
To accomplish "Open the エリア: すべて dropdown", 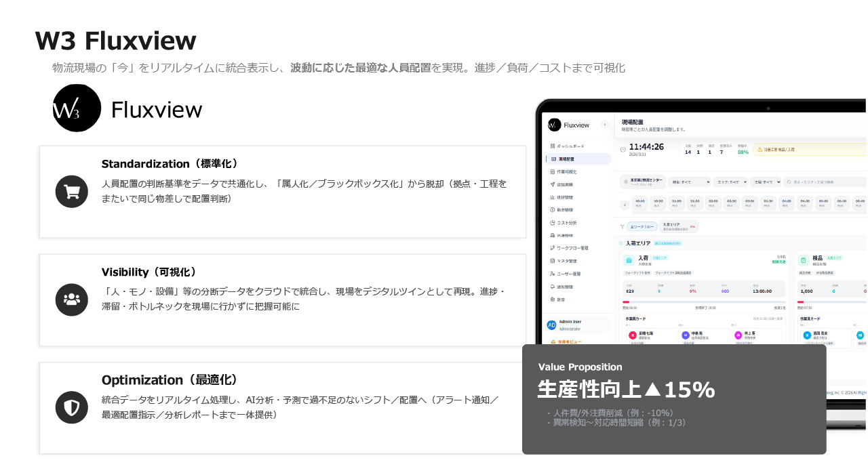I will (730, 182).
